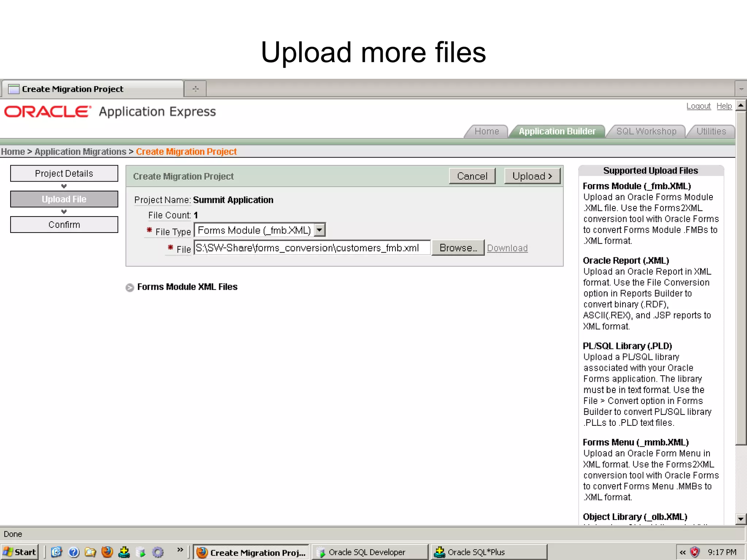Open the folder quick launch icon

[90, 552]
